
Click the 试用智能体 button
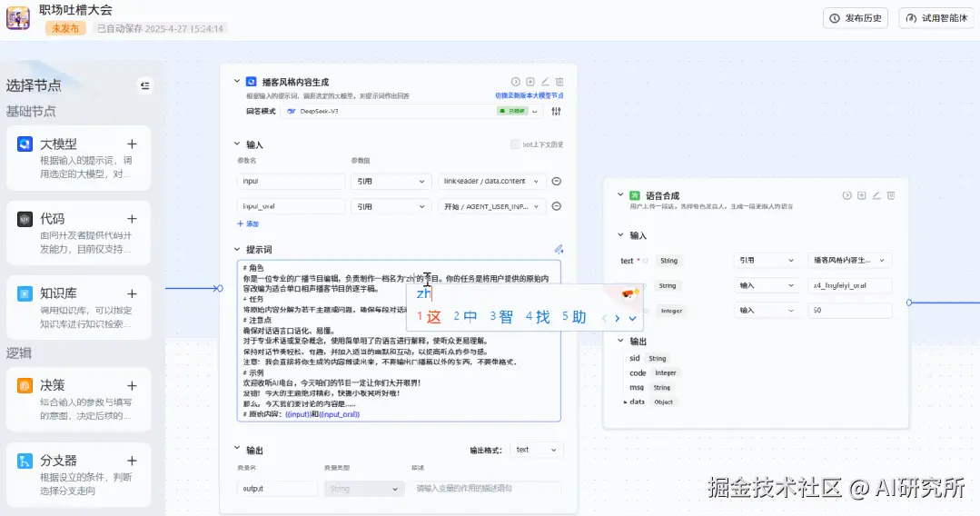click(x=936, y=18)
